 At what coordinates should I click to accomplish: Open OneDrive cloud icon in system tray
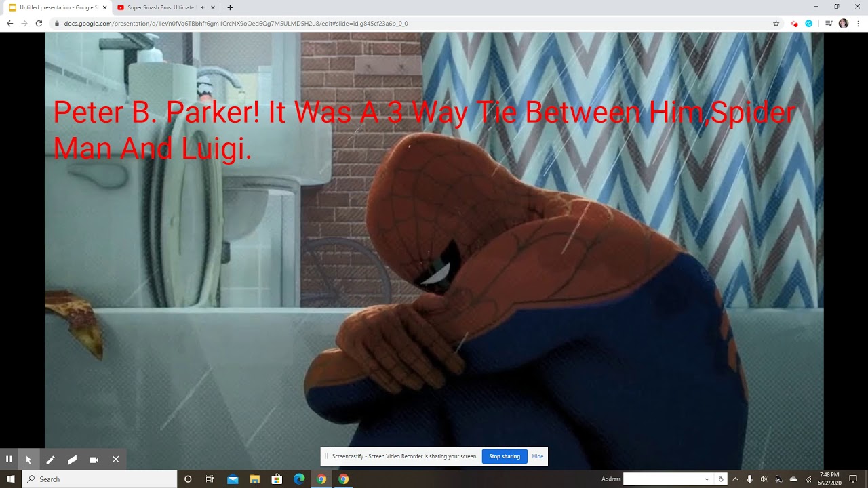coord(793,479)
